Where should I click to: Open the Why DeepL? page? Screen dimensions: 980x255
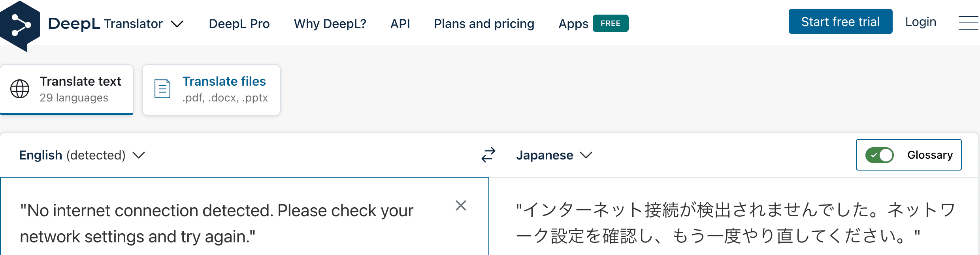point(330,24)
